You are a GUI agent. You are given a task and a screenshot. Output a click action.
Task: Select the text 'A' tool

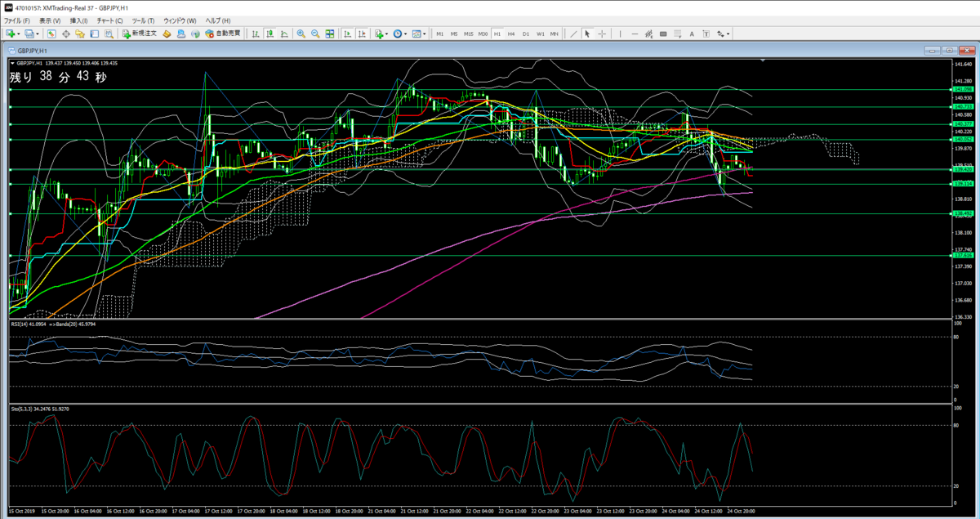tap(692, 34)
